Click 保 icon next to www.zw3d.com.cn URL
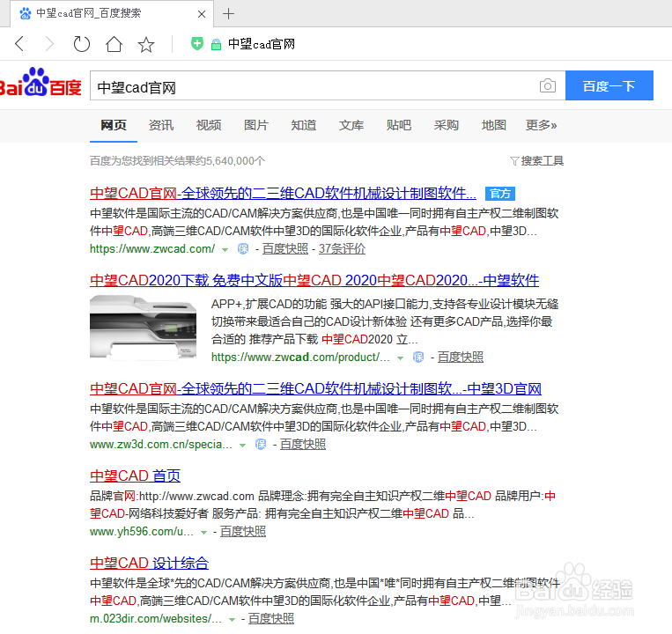This screenshot has height=634, width=672. [261, 445]
